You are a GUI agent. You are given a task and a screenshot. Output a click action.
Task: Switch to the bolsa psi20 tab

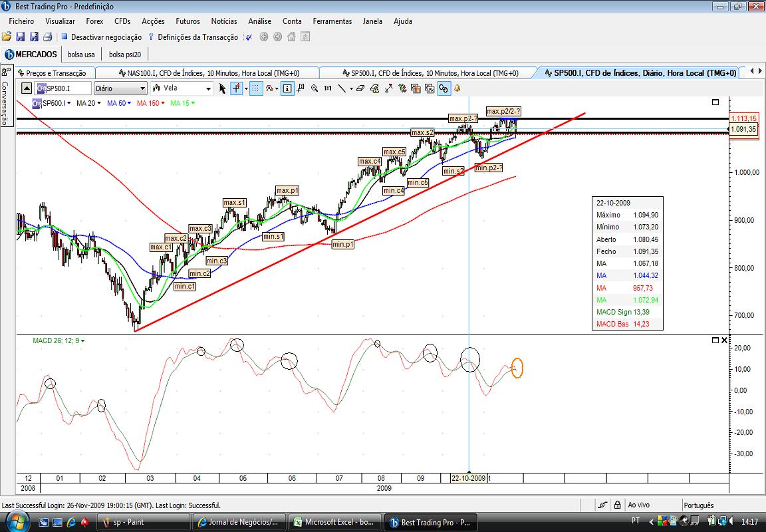click(125, 55)
